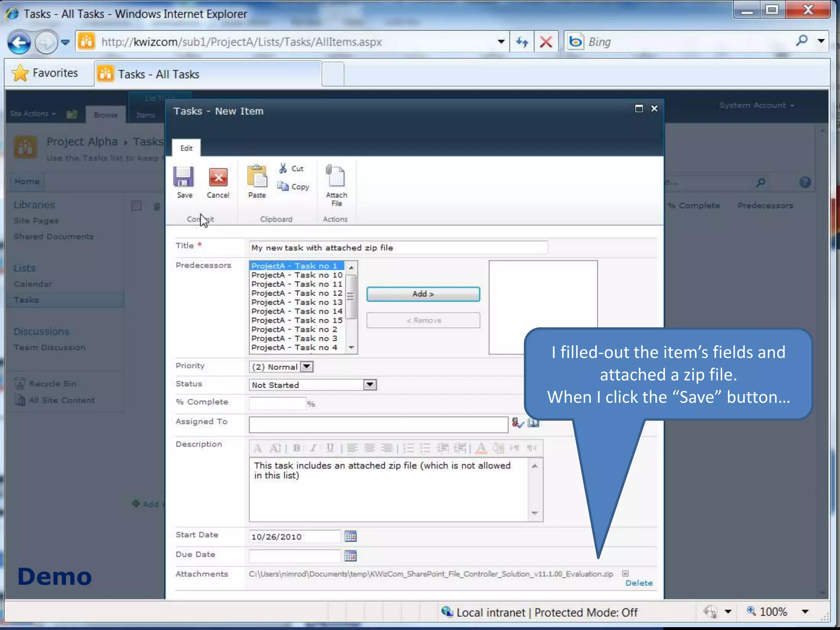Open recent pages dropdown arrow
The height and width of the screenshot is (630, 840).
65,42
